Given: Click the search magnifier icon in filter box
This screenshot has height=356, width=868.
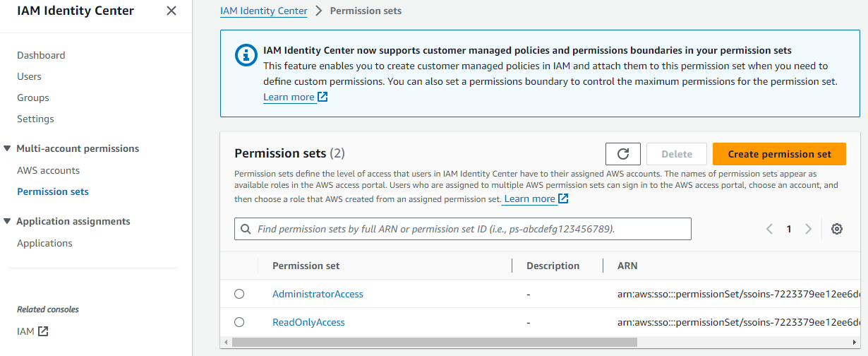Looking at the screenshot, I should [246, 230].
